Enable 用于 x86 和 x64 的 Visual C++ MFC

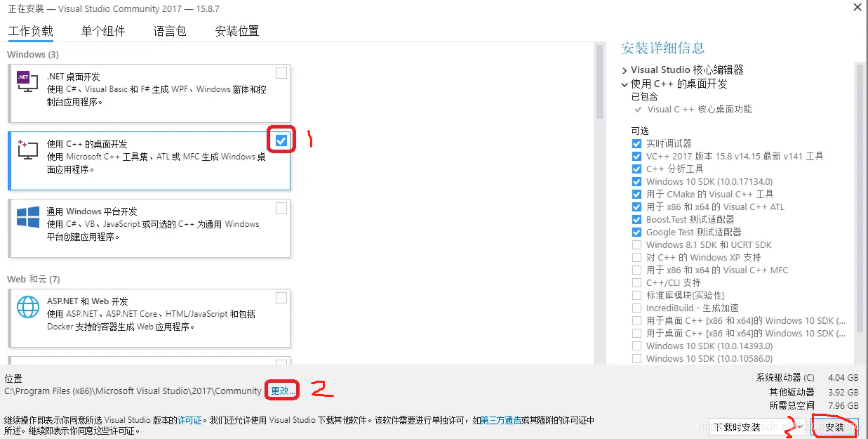click(636, 270)
